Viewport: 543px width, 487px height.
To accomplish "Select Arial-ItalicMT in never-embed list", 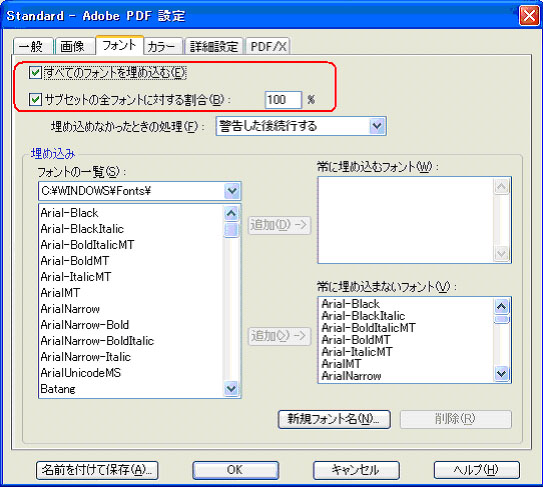I will 357,352.
